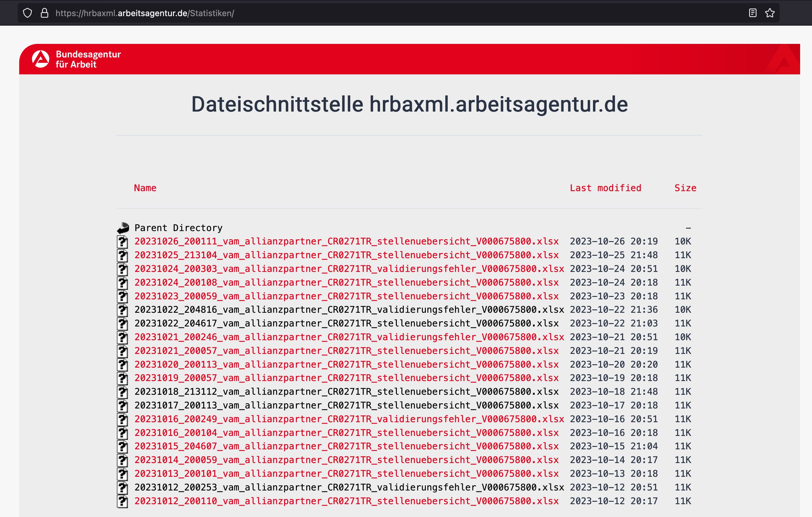The height and width of the screenshot is (517, 812).
Task: Click the Dateischnittstelle hrbaxml.arbeitsagentur.de heading
Action: click(409, 104)
